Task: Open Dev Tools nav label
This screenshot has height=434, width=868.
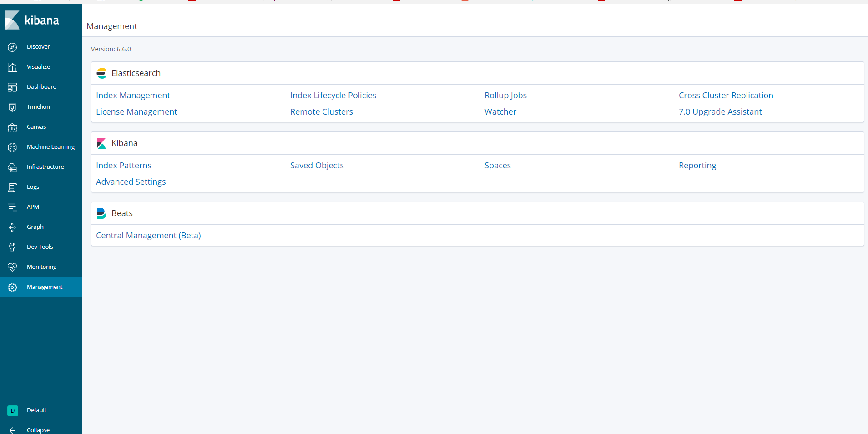Action: click(x=40, y=247)
